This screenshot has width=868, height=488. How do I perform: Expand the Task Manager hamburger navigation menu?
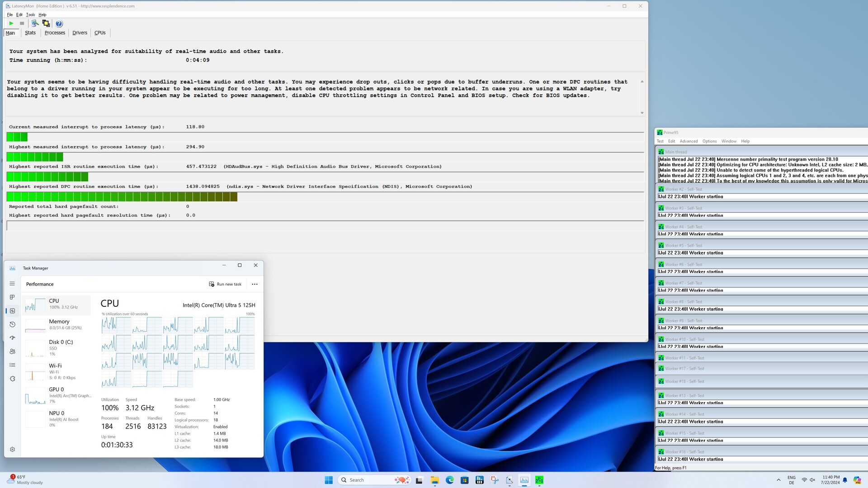[12, 284]
